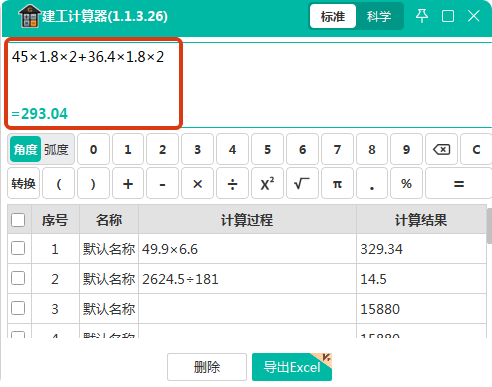Toggle the select-all header checkbox

(18, 220)
